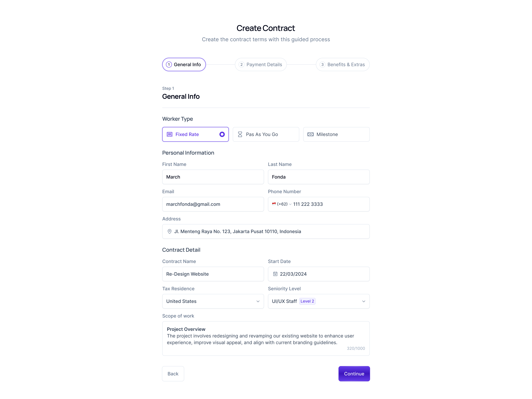The height and width of the screenshot is (399, 532).
Task: Click the numbered circle 3 in Benefits & Extras step
Action: pos(322,65)
